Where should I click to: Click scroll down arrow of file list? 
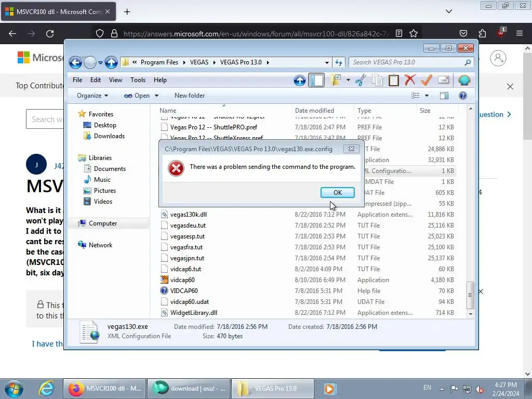point(471,314)
